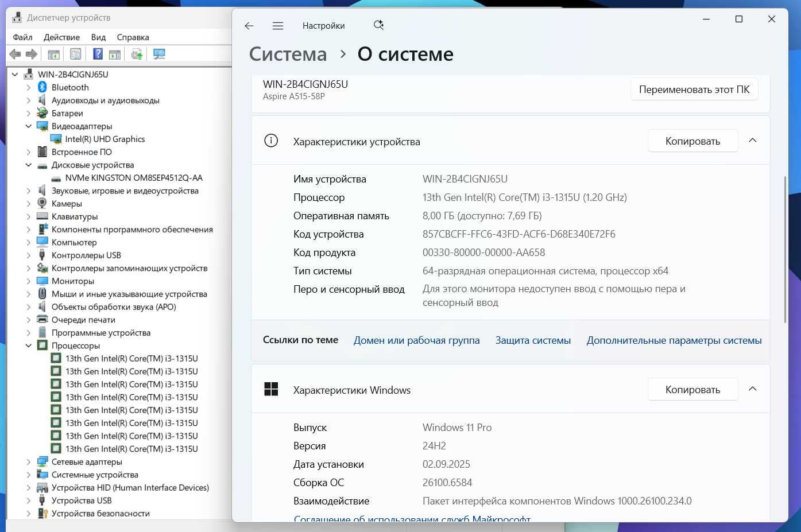Select the NVMe KINGSTON disk drive entry

click(x=134, y=178)
